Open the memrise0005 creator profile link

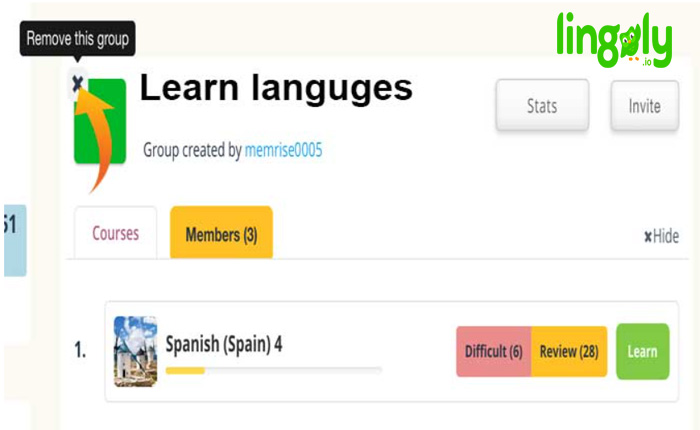pos(283,151)
